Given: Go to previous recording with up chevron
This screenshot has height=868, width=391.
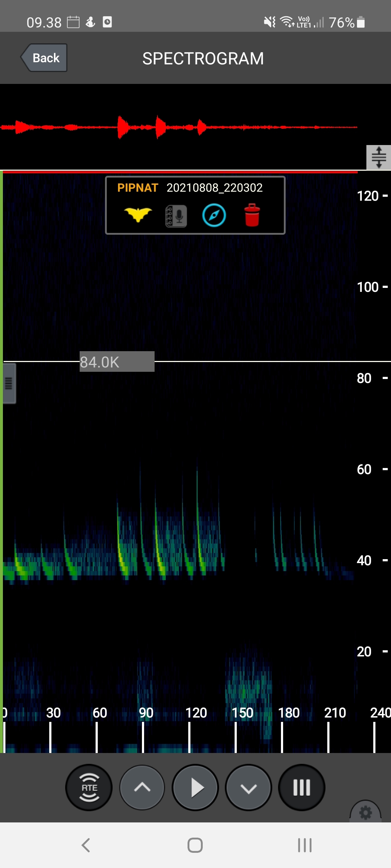Looking at the screenshot, I should click(142, 787).
